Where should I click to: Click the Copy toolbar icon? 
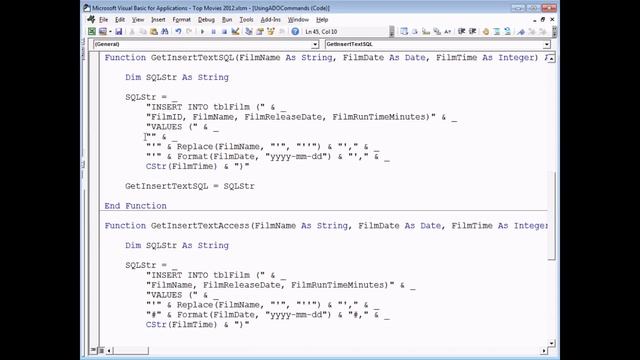click(143, 31)
